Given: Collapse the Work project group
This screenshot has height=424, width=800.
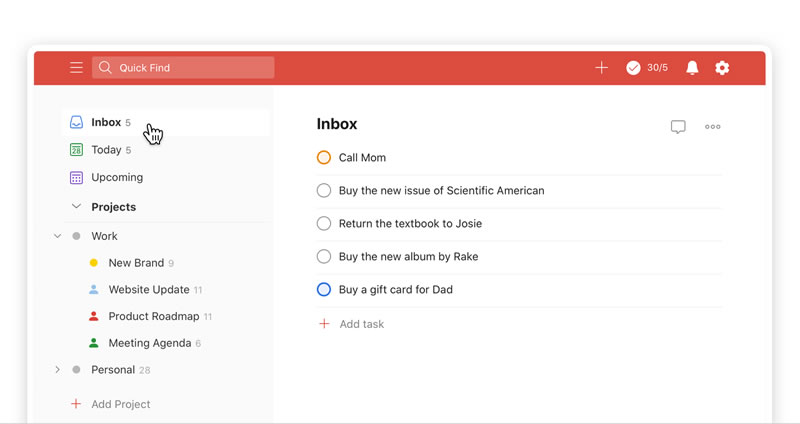Looking at the screenshot, I should 57,237.
